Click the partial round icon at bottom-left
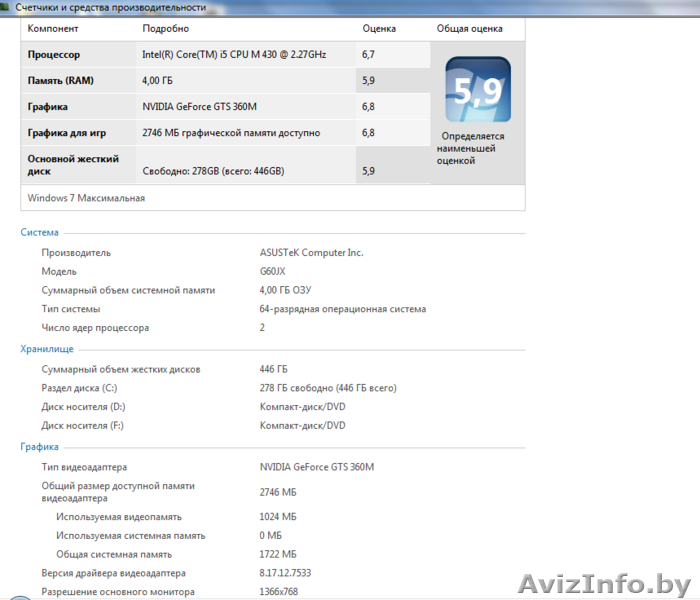 (x=21, y=595)
